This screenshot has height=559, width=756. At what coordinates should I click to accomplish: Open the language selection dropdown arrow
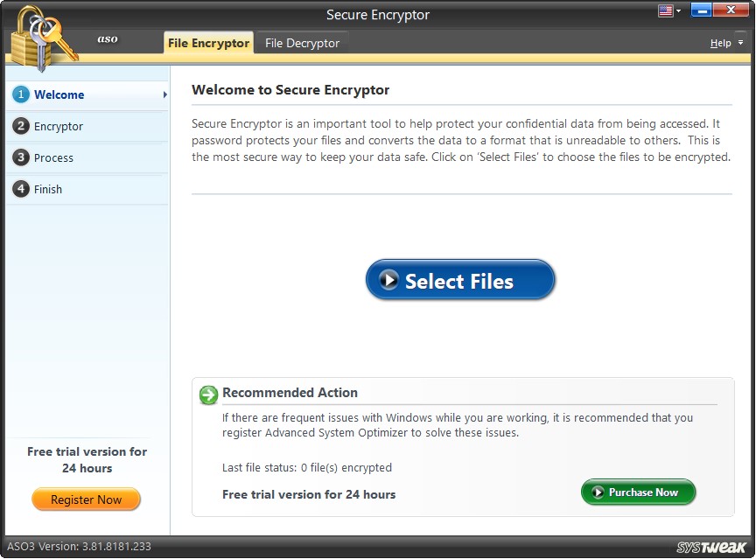pyautogui.click(x=678, y=10)
